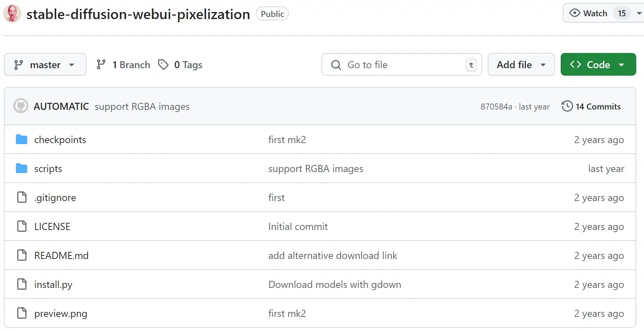Click '2 years ago' in the LICENSE row
Screen dimensions: 644x331
coord(599,227)
